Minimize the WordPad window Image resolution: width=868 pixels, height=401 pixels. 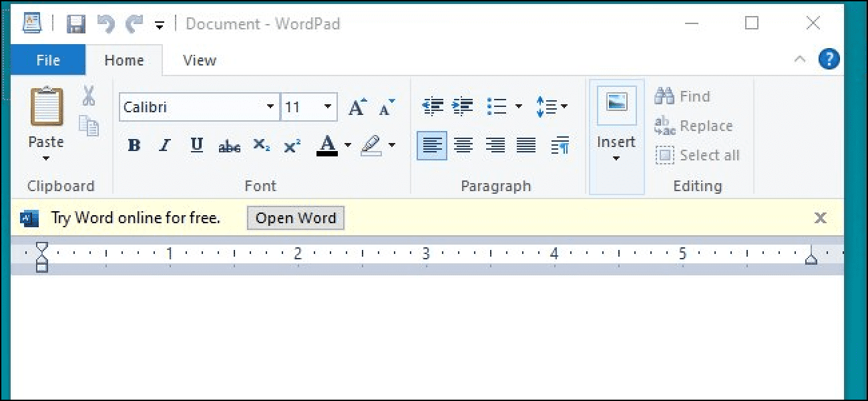pos(692,23)
